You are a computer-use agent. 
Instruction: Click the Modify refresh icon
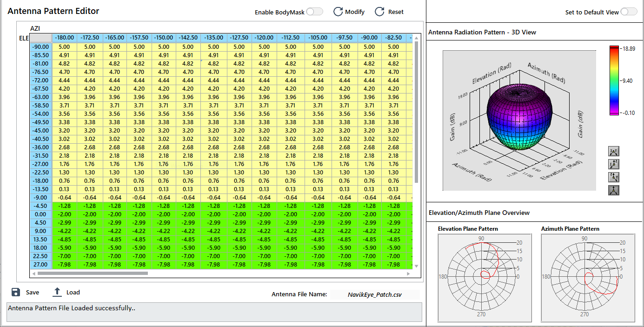point(338,12)
